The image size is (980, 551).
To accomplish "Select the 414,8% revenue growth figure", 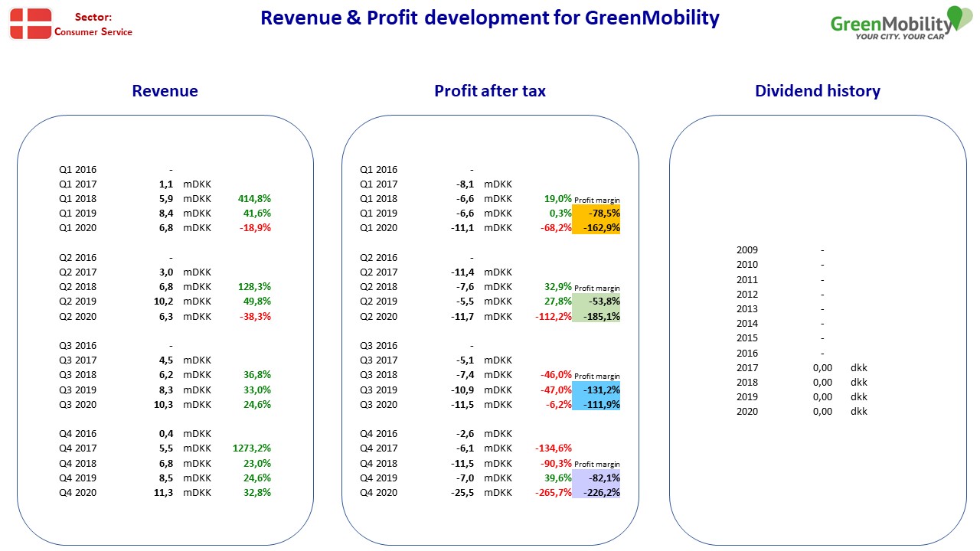I will tap(255, 199).
